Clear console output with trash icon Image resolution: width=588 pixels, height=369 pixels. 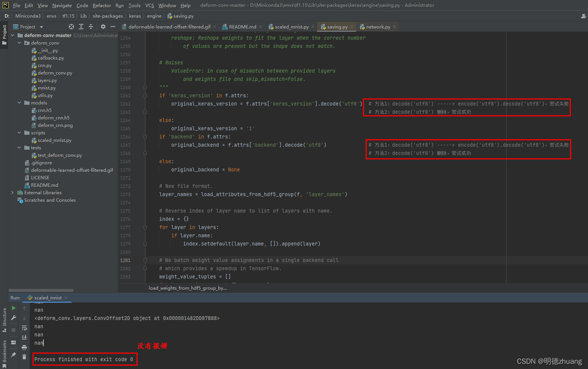click(x=24, y=357)
